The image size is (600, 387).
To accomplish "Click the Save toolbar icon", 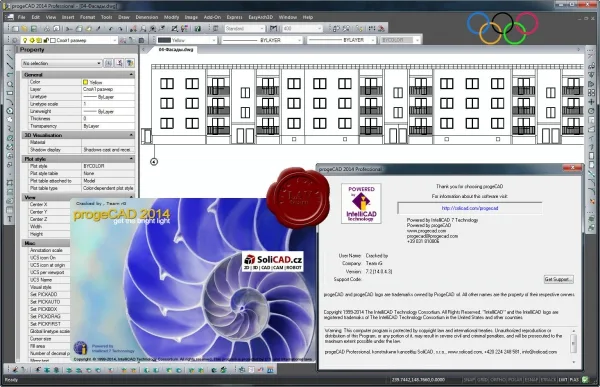I will pyautogui.click(x=33, y=29).
